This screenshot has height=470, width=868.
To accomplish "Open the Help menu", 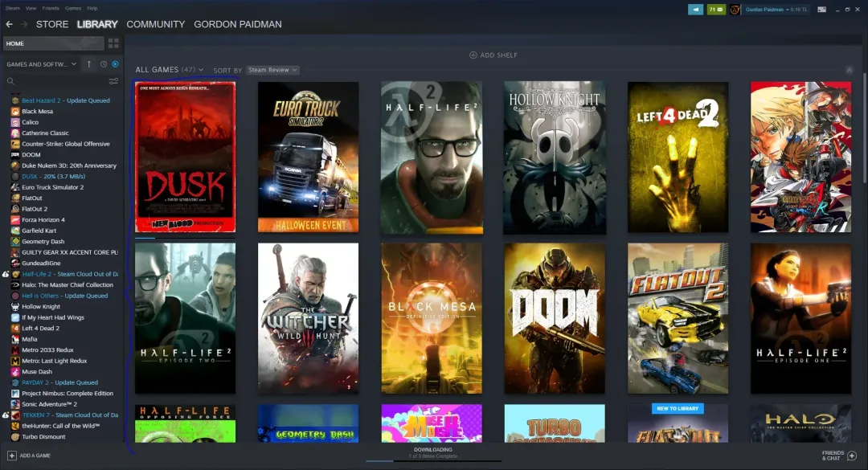I will (92, 8).
